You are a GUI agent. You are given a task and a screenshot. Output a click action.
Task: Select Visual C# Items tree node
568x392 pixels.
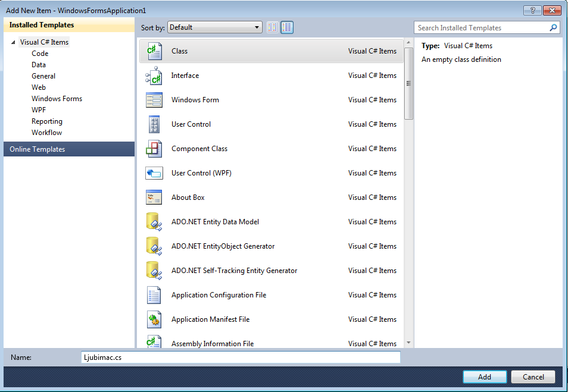pyautogui.click(x=44, y=42)
